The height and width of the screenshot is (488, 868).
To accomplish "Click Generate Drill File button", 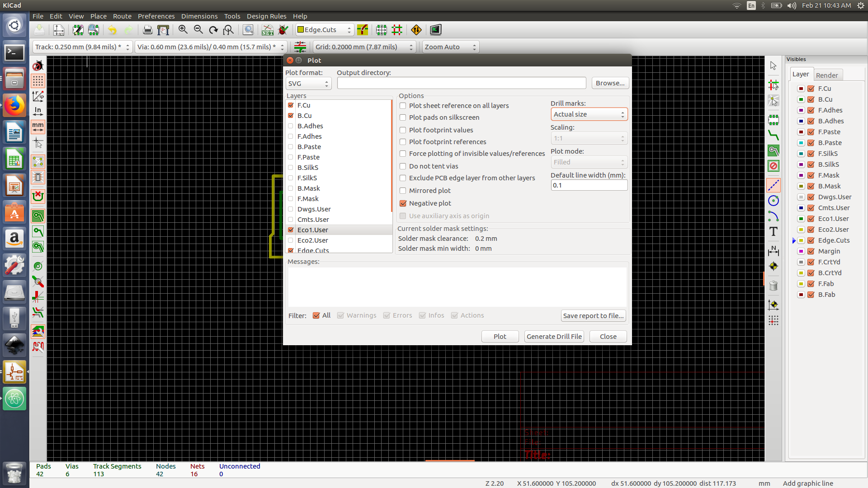I will (x=554, y=337).
